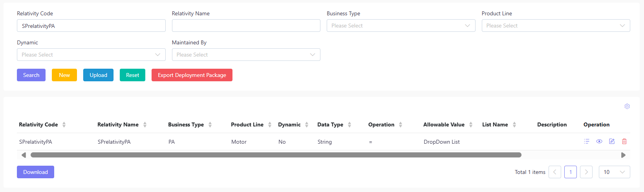Viewport: 644px width, 192px height.
Task: Click the DropDown List allowable value cell
Action: point(442,142)
